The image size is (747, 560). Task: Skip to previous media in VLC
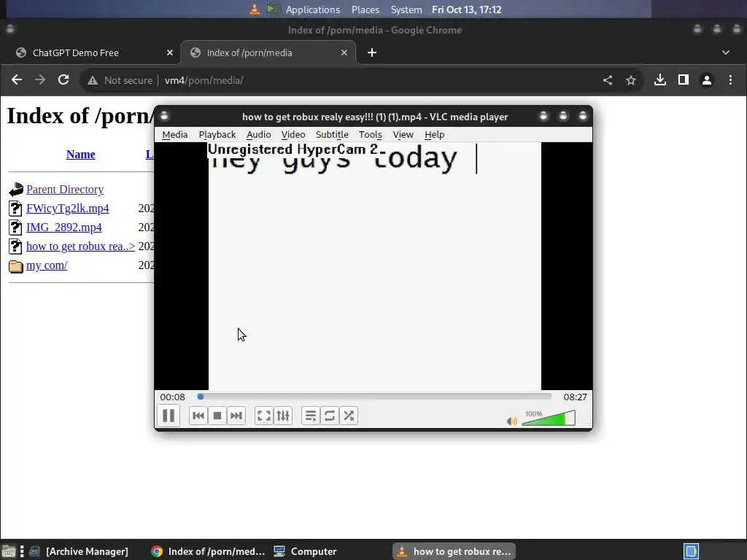198,416
